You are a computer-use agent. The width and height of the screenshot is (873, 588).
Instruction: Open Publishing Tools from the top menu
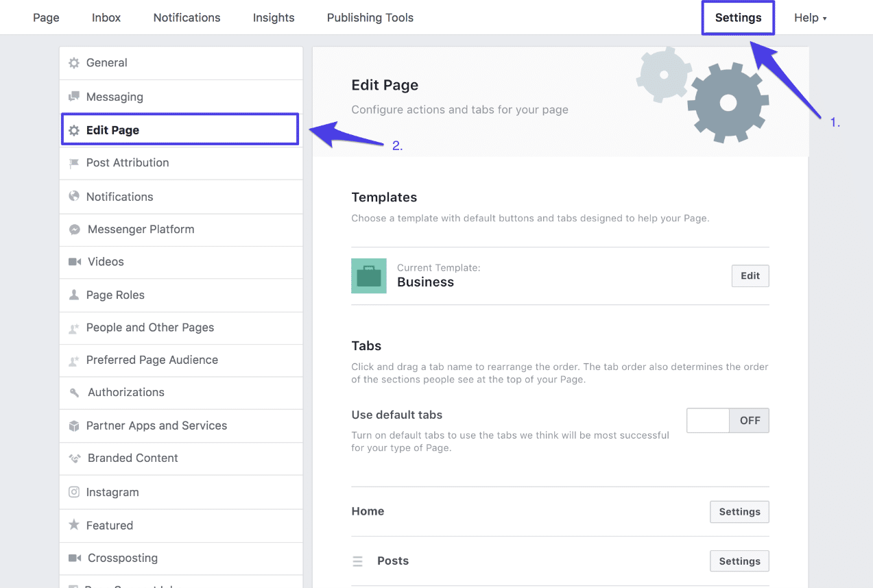(370, 17)
